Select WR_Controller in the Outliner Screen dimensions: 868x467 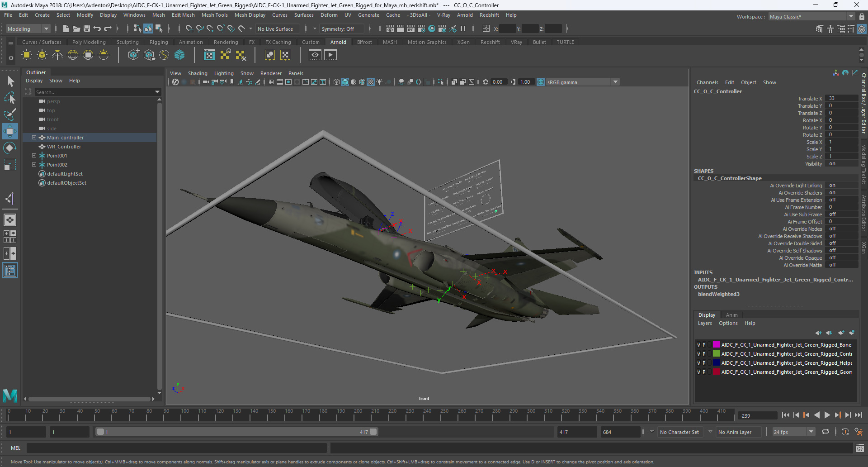(x=64, y=147)
